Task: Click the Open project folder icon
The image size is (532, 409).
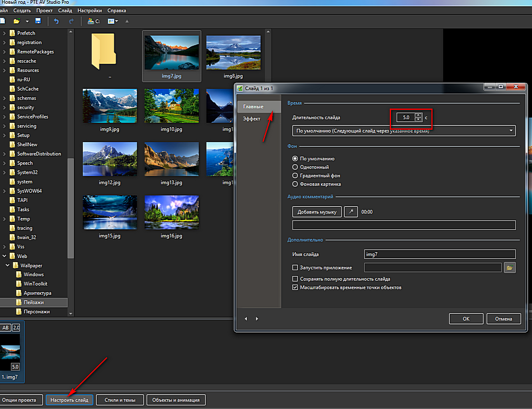Action: 16,21
